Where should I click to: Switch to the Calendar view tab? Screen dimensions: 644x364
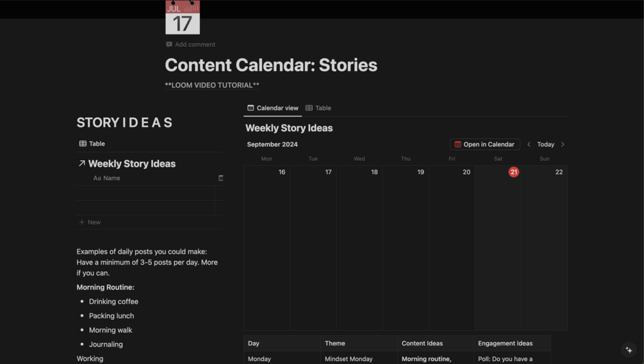click(273, 108)
